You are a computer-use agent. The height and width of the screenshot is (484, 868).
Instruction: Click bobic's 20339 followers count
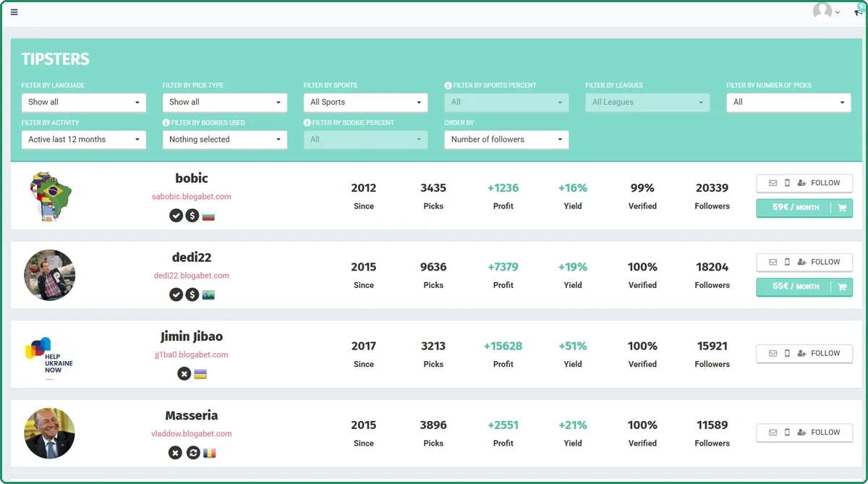[x=712, y=188]
